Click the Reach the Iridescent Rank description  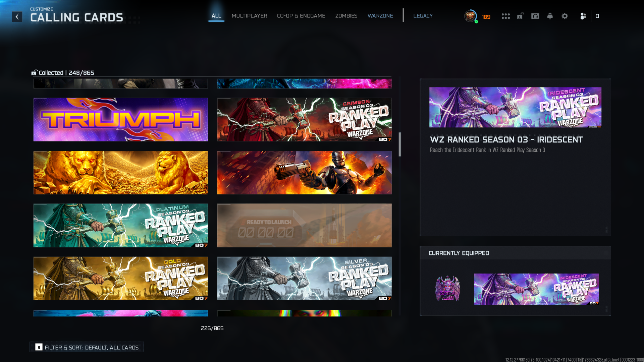point(487,150)
